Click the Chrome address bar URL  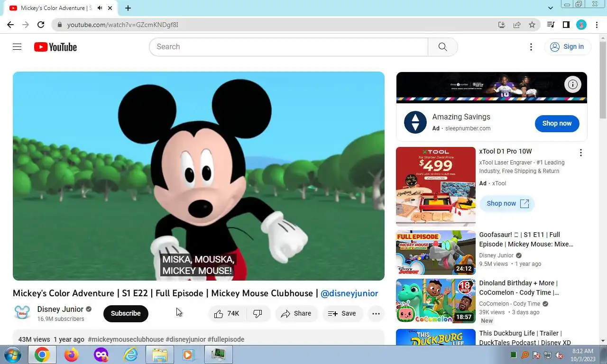coord(122,25)
